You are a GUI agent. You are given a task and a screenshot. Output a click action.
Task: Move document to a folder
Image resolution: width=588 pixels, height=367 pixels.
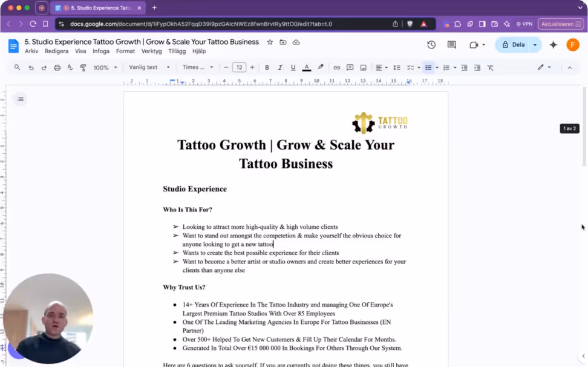[x=283, y=42]
